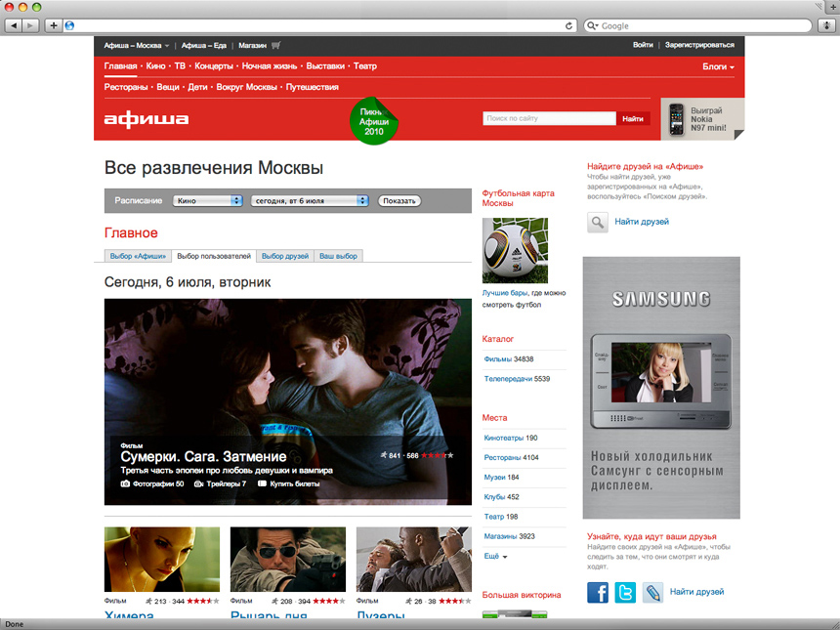Click the green Пикник Афиши 2010 sticker
This screenshot has height=630, width=840.
[x=374, y=121]
